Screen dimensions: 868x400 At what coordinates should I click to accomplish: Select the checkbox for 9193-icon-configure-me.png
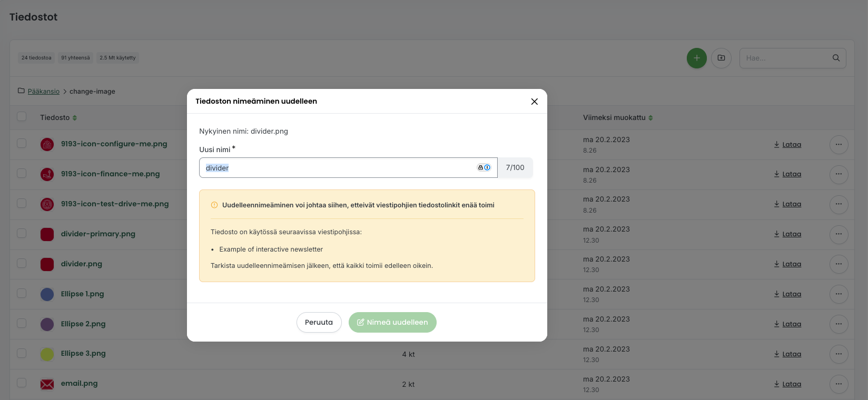pos(22,143)
